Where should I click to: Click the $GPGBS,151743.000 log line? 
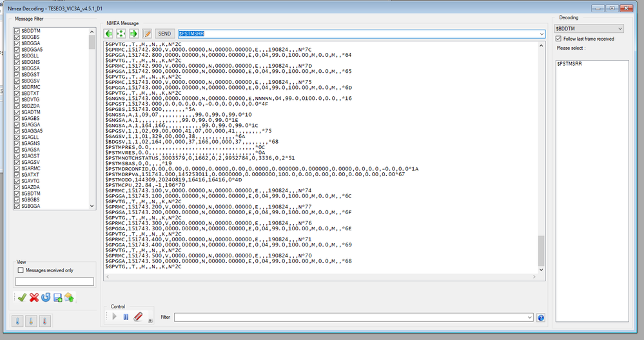[150, 109]
